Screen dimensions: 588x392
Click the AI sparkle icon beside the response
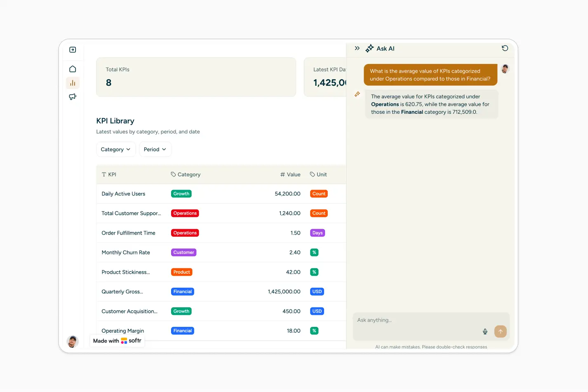coord(357,94)
